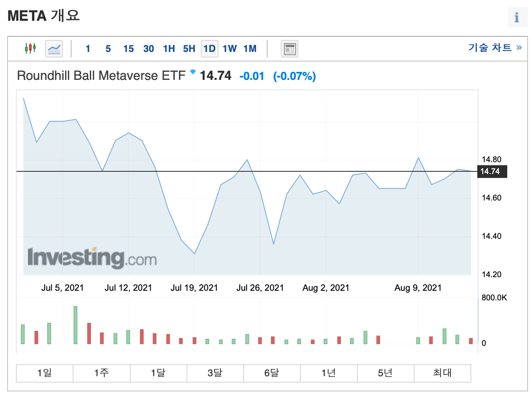
Task: Click the 14.20 price axis label
Action: (x=492, y=274)
